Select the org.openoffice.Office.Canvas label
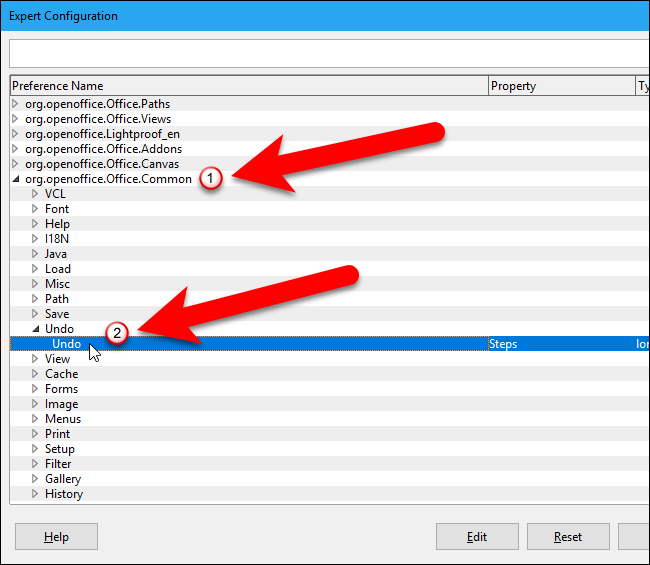This screenshot has height=565, width=650. pyautogui.click(x=102, y=164)
